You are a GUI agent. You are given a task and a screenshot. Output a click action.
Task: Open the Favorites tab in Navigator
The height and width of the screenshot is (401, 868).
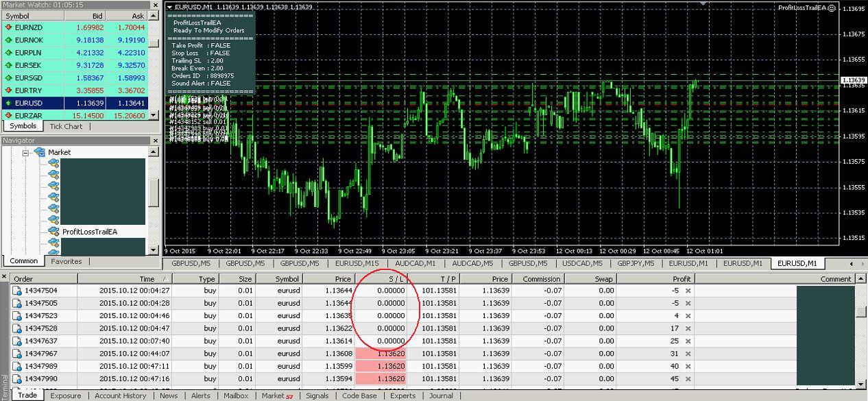67,261
